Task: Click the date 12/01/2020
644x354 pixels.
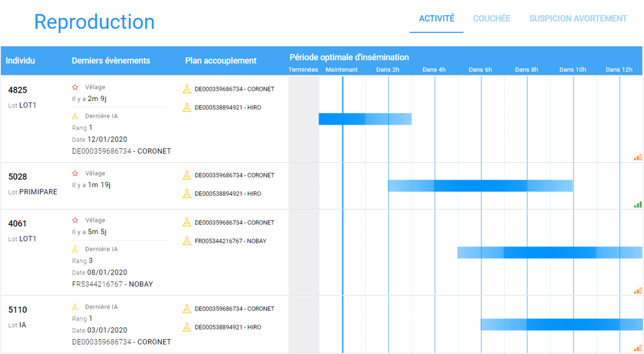Action: pos(107,139)
